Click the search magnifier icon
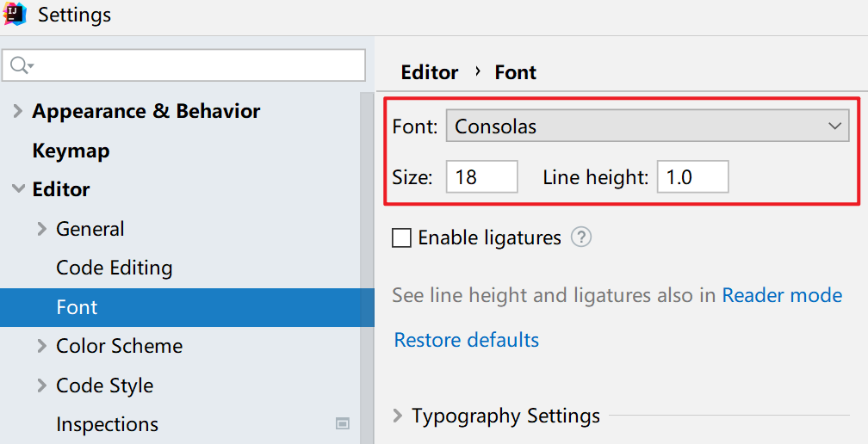 click(19, 65)
